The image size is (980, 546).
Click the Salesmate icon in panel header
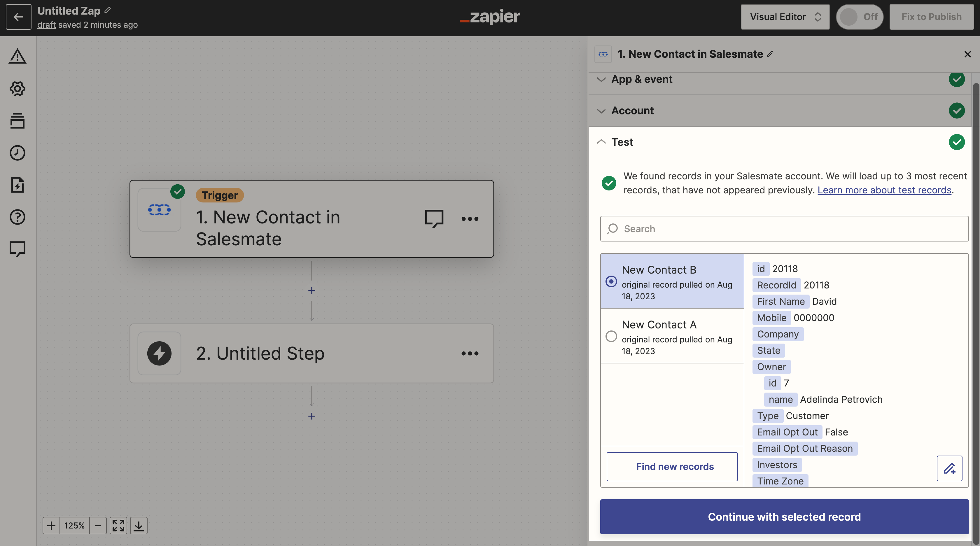(x=603, y=54)
